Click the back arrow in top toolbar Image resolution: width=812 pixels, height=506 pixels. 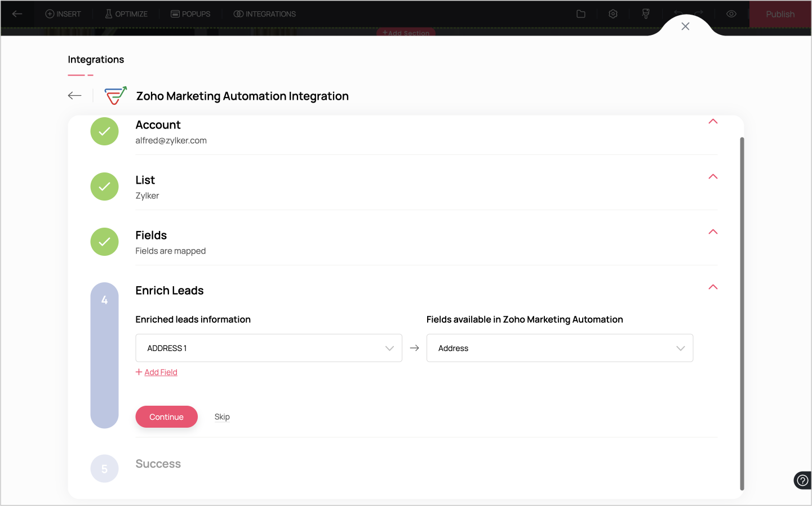coord(17,14)
